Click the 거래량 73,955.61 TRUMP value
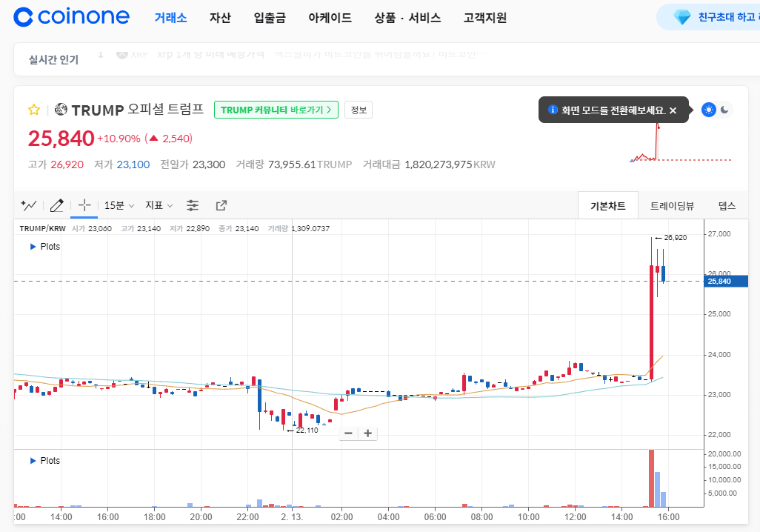The height and width of the screenshot is (532, 760). point(310,164)
